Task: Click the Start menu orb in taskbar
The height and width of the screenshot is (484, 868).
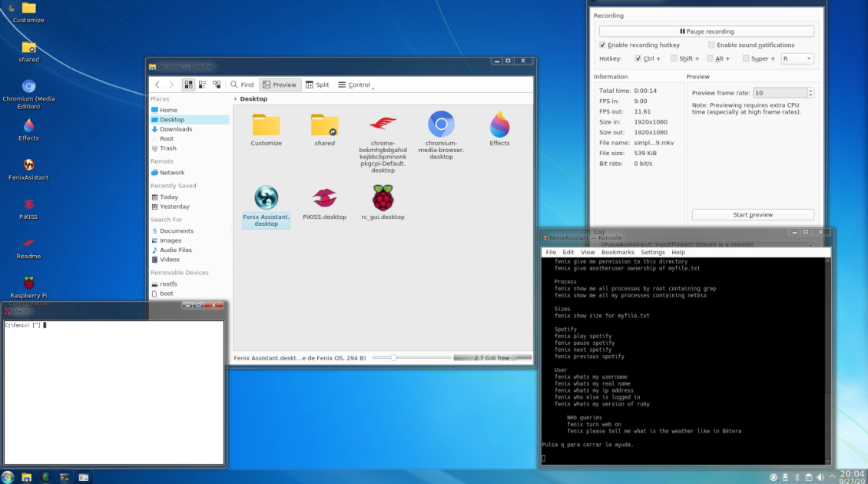Action: coord(8,476)
